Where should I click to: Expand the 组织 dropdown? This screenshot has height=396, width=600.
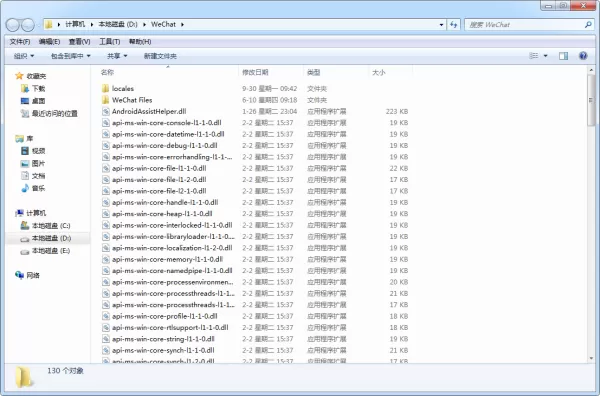[24, 56]
